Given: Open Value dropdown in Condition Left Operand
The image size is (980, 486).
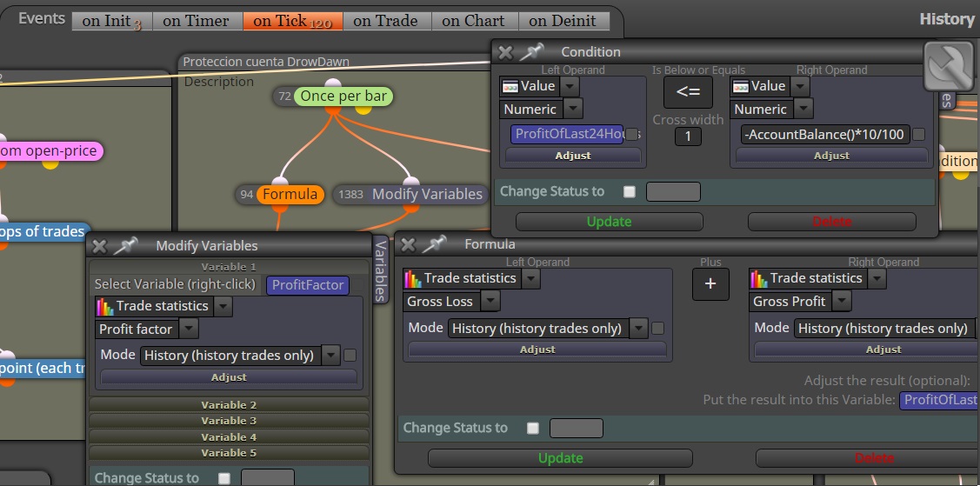Looking at the screenshot, I should [x=570, y=86].
